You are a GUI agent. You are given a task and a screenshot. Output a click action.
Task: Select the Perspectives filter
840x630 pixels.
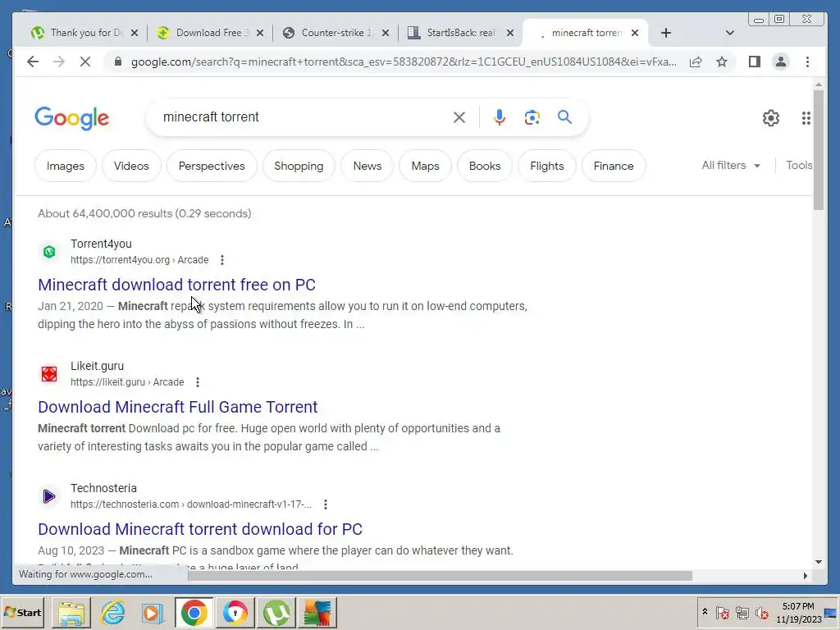[212, 166]
